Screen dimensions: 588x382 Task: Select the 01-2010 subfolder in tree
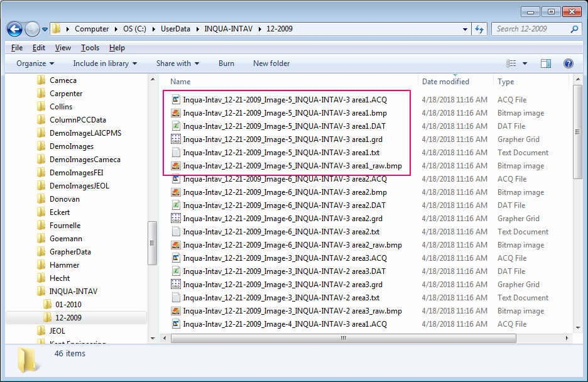68,305
